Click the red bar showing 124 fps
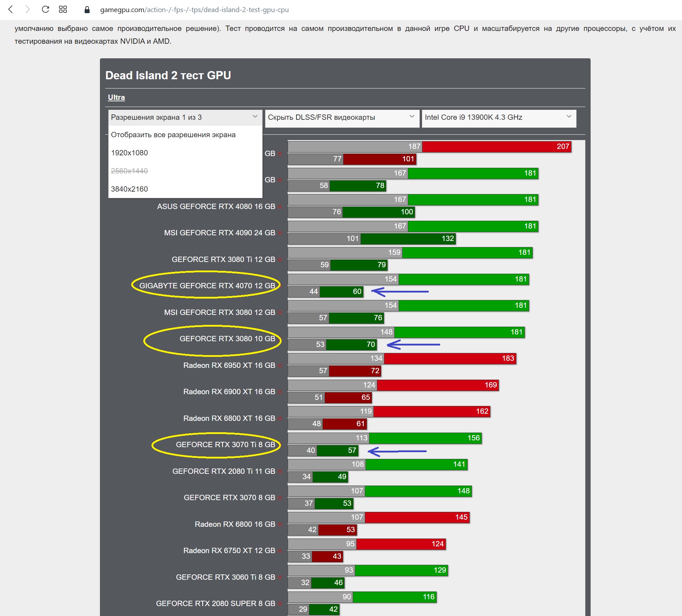This screenshot has height=616, width=682. (401, 544)
